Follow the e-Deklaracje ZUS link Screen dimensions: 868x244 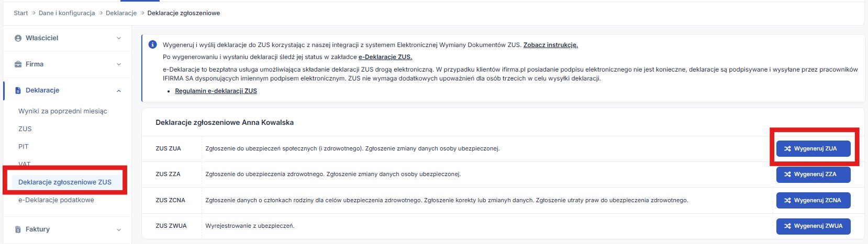coord(385,57)
